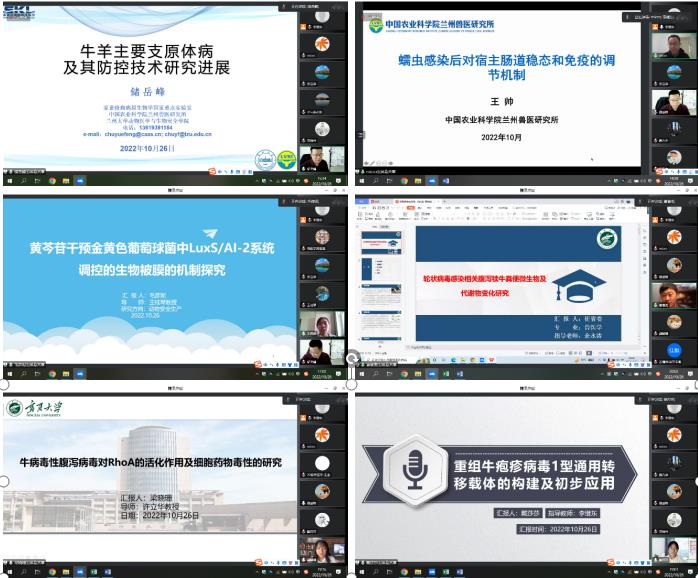Viewport: 698px width, 578px height.
Task: Select the woman's webcam video in the bottom-left screenshot
Action: (x=323, y=549)
